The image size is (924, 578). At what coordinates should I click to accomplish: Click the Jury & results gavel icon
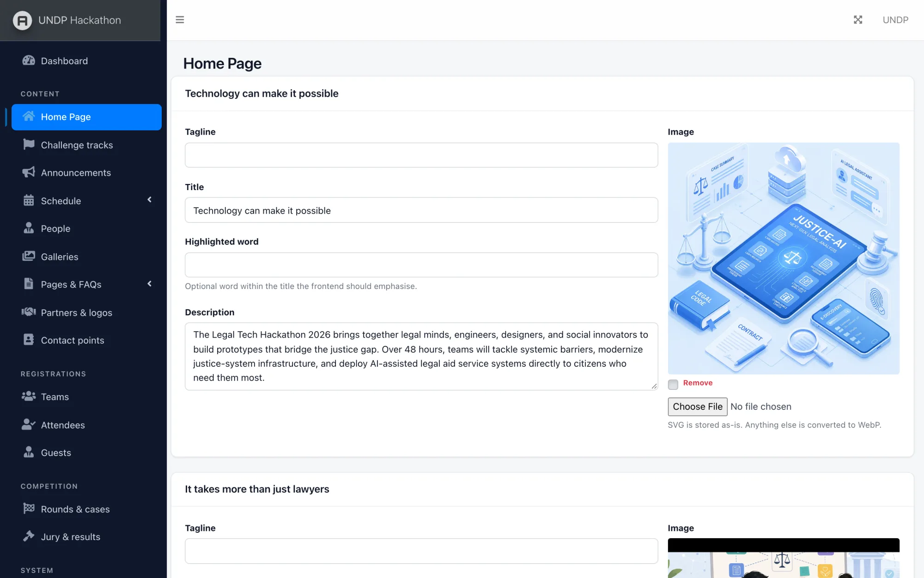point(29,536)
